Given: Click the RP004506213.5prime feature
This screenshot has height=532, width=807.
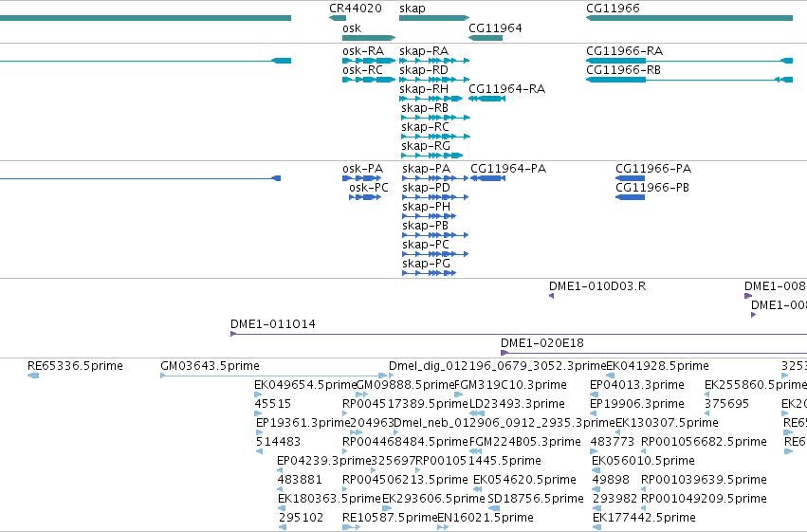Looking at the screenshot, I should click(x=345, y=489).
